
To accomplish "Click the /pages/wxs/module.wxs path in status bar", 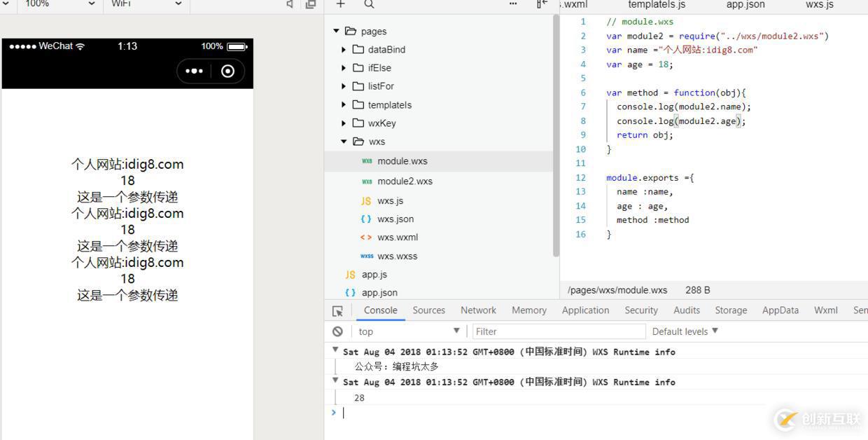I will (x=617, y=290).
